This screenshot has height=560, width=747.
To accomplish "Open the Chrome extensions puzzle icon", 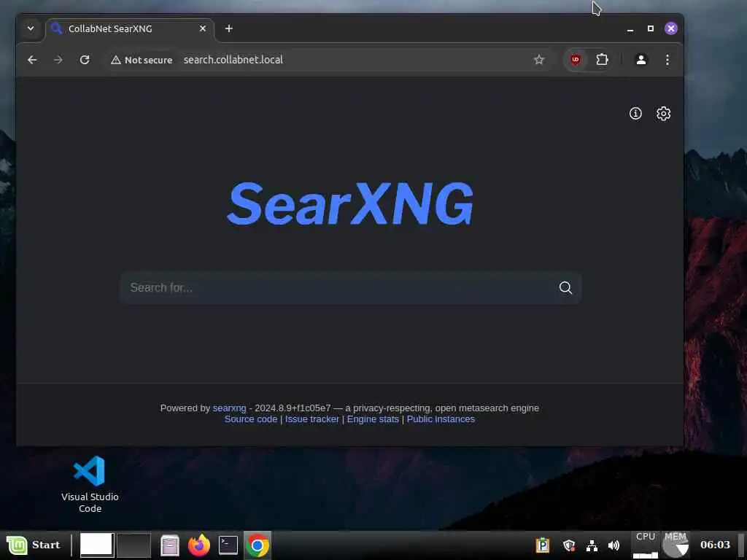I will pyautogui.click(x=602, y=60).
